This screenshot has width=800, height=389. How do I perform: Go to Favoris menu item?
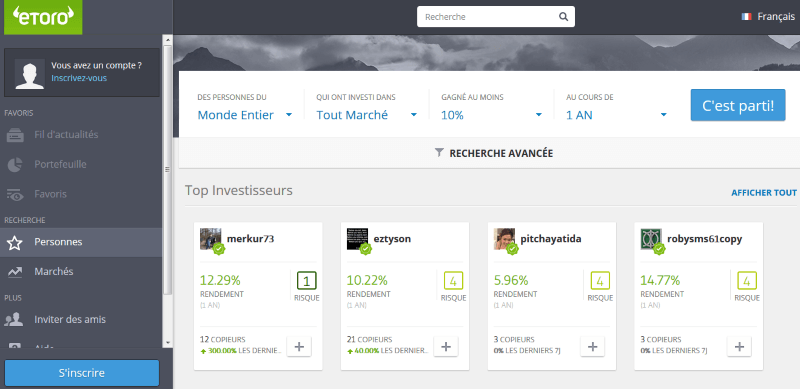(81, 194)
